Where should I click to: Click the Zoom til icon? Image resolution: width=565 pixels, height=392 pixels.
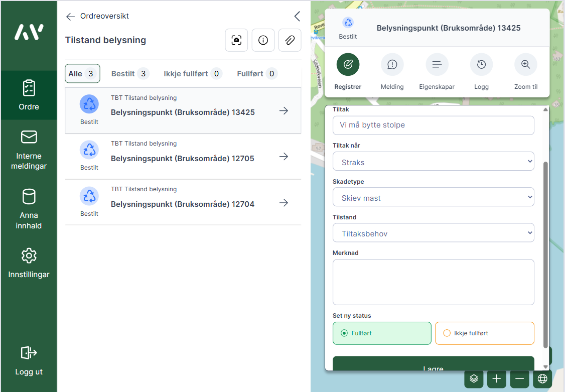(x=525, y=65)
